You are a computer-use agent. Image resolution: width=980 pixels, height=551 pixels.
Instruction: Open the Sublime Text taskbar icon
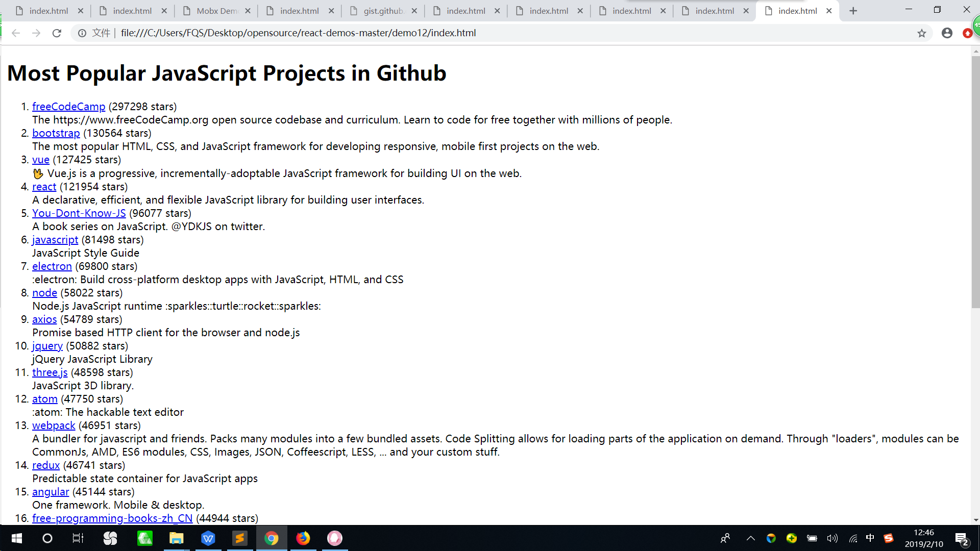239,538
